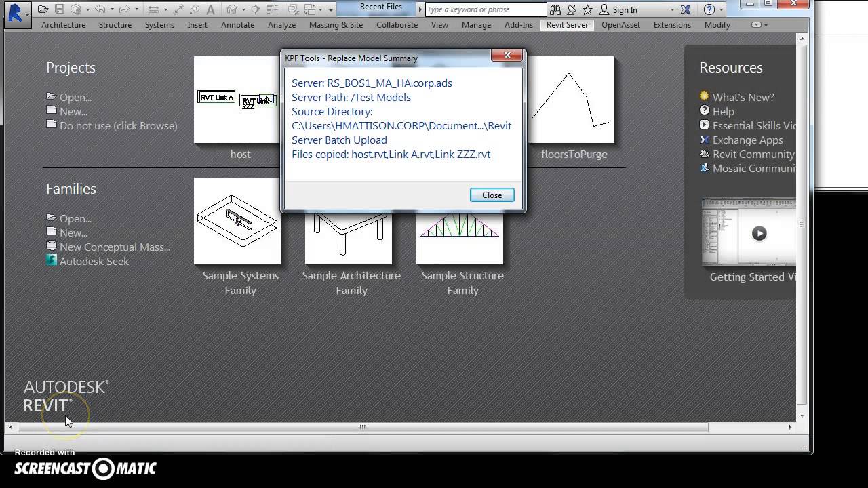Expand the Sign In dropdown arrow
Image resolution: width=868 pixels, height=488 pixels.
coord(672,10)
